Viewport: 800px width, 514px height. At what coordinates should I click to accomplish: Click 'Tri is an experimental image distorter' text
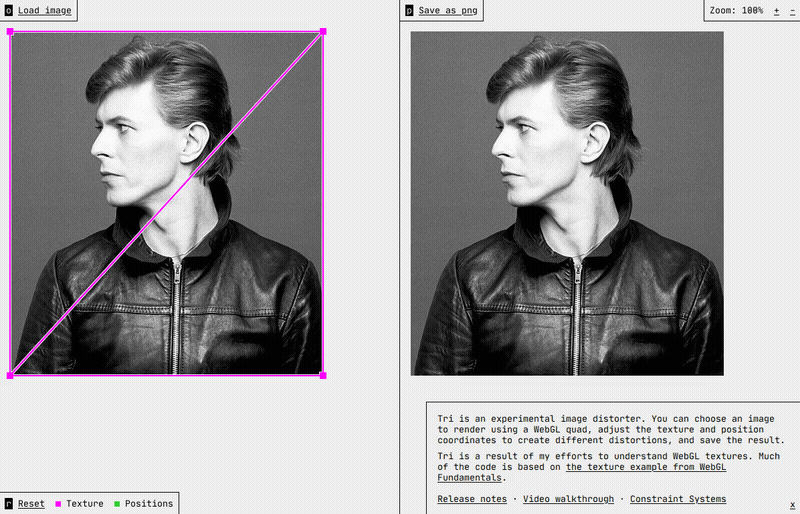point(542,419)
